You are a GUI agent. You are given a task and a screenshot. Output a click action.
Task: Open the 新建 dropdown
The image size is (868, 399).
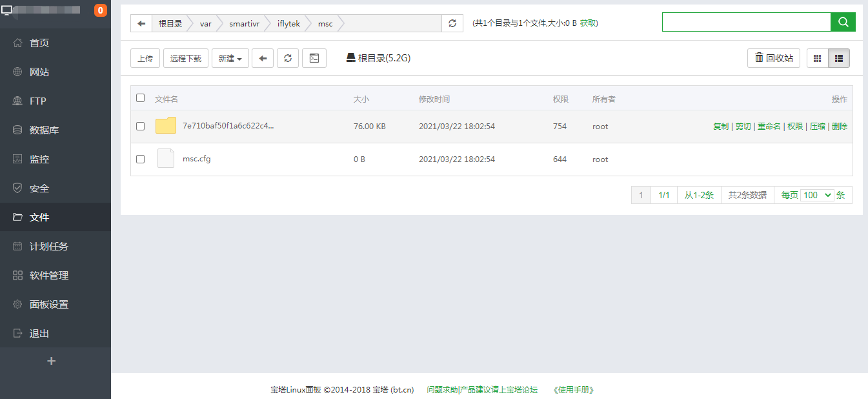[230, 58]
